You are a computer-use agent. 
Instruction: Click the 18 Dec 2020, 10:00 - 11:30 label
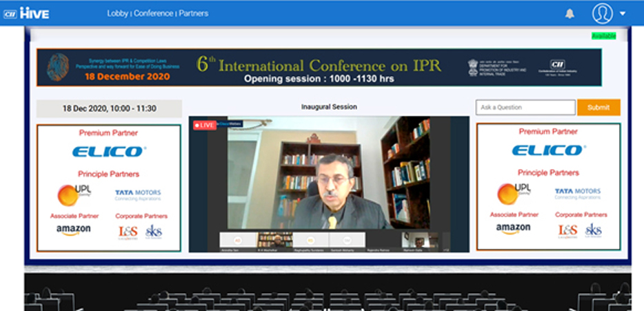(x=109, y=108)
